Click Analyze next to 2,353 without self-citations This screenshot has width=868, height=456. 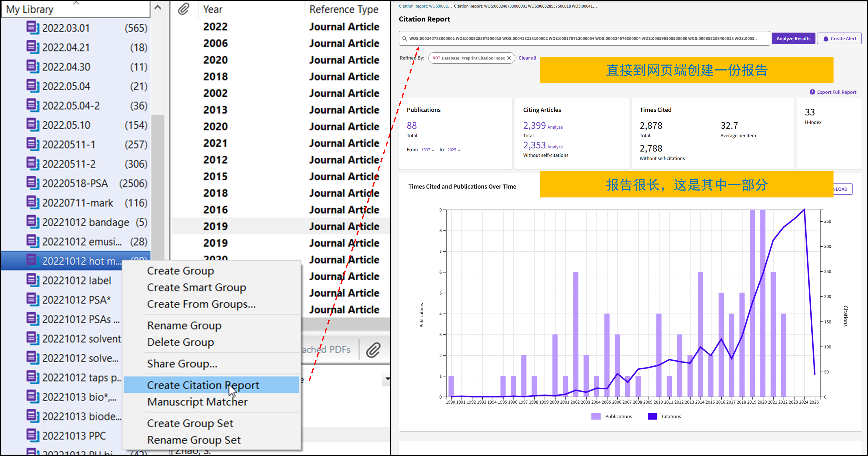[555, 147]
